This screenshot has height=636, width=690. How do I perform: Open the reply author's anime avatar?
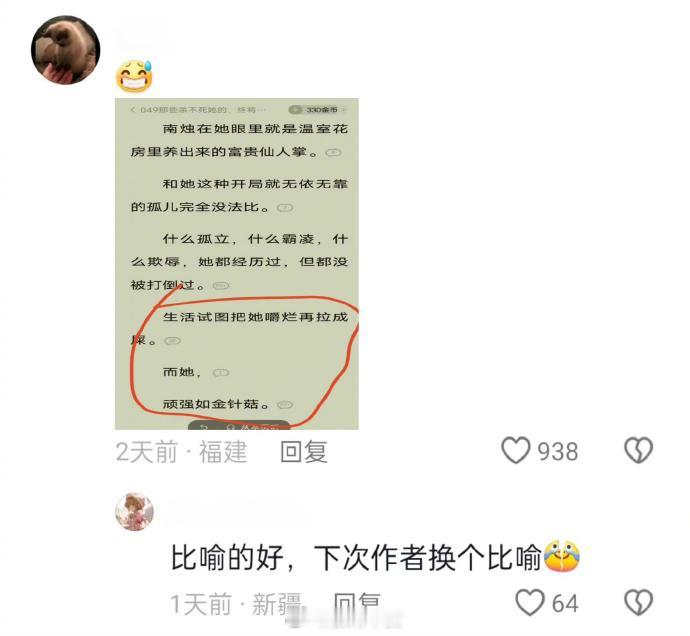(x=135, y=511)
